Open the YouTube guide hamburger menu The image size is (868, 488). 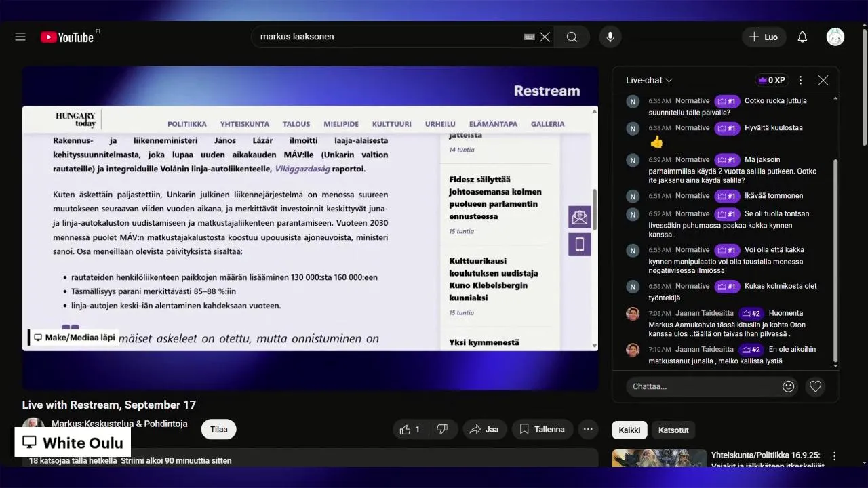pos(20,37)
